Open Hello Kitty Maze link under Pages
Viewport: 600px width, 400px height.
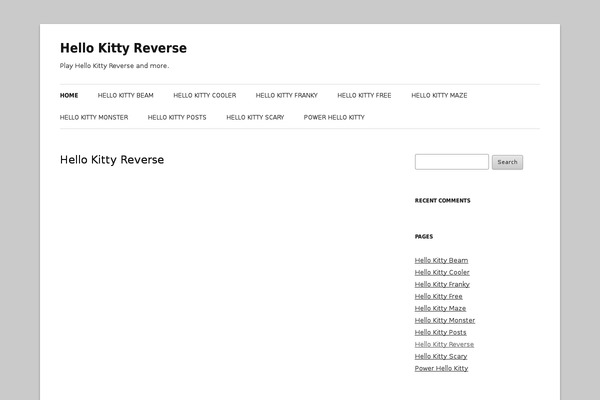point(440,309)
